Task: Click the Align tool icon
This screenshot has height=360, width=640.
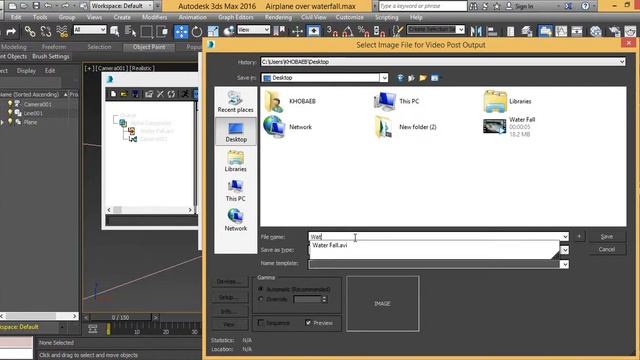Action: 492,31
